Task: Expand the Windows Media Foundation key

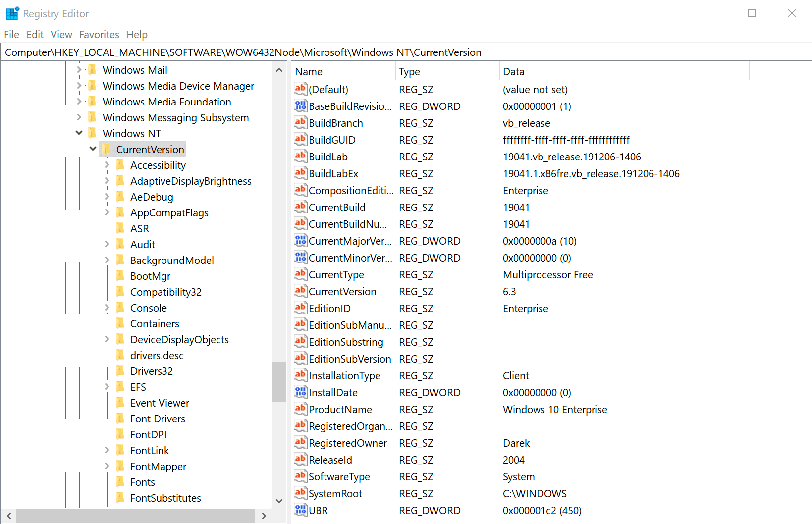Action: 79,102
